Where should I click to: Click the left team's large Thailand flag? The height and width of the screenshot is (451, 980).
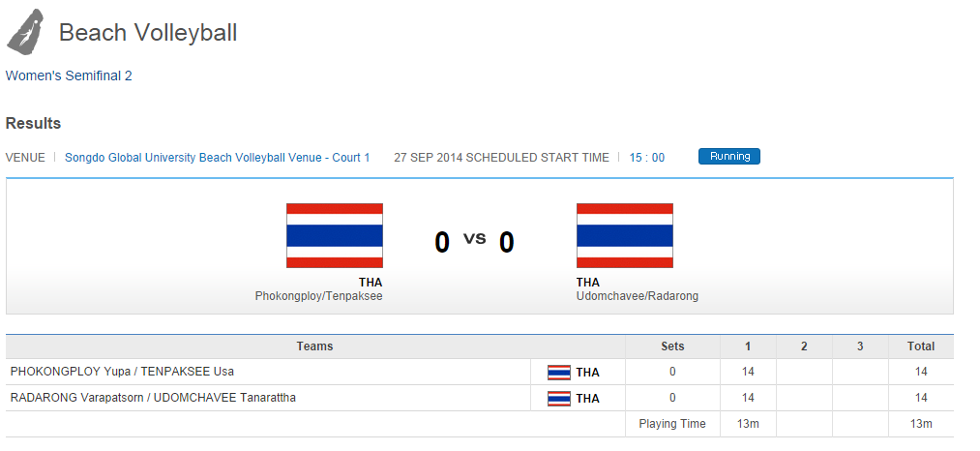[335, 235]
